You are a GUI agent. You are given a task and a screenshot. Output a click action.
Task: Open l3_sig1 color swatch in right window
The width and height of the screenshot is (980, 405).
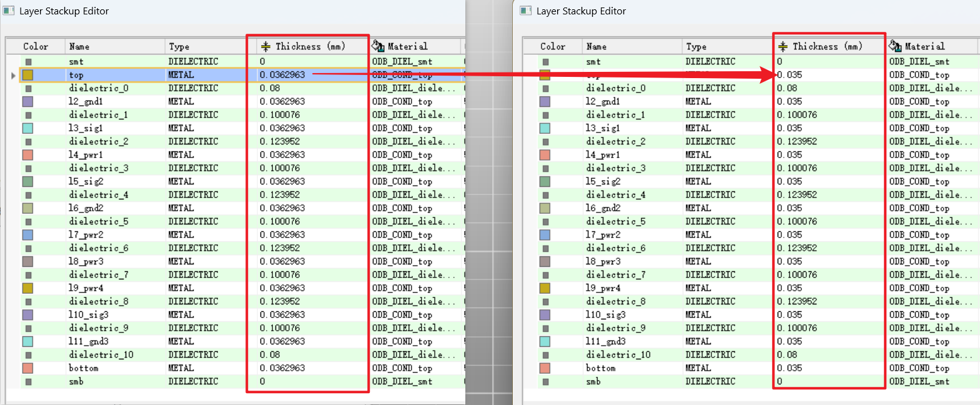545,128
